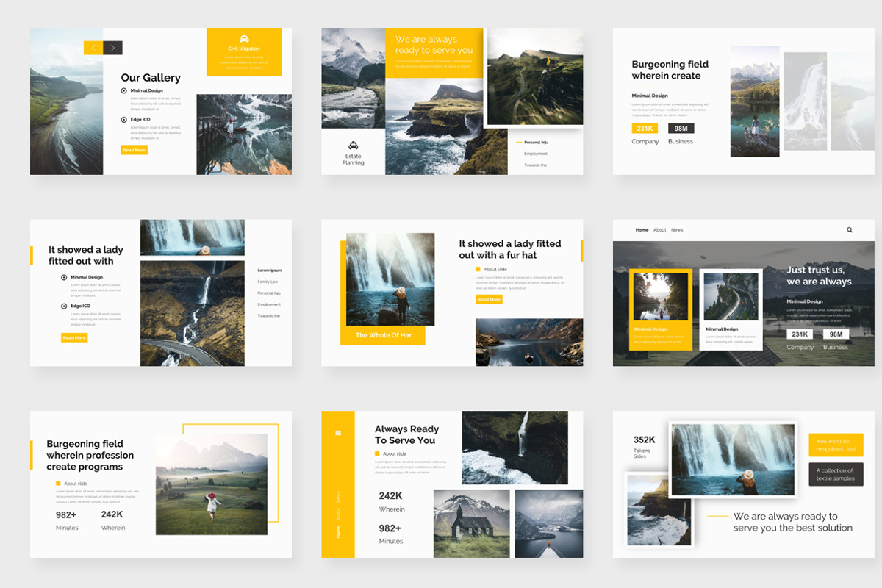
Task: Open 'The Whole Of Her' image caption
Action: tap(383, 334)
